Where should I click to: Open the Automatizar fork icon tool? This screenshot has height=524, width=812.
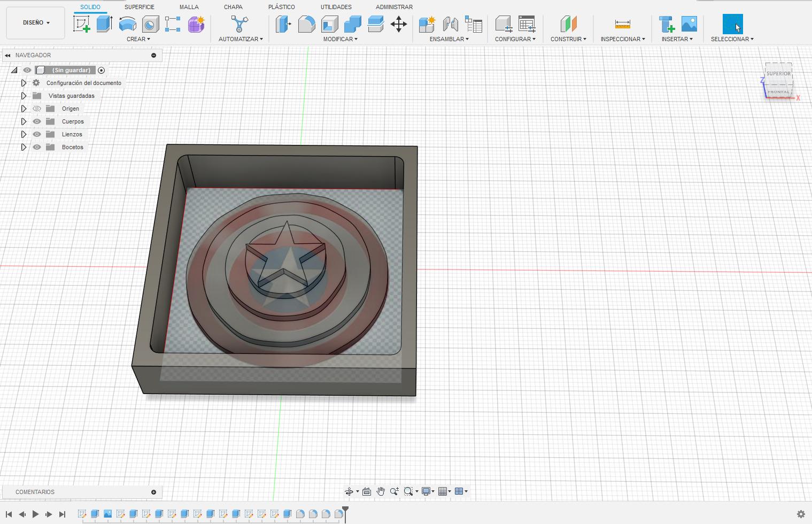(239, 24)
